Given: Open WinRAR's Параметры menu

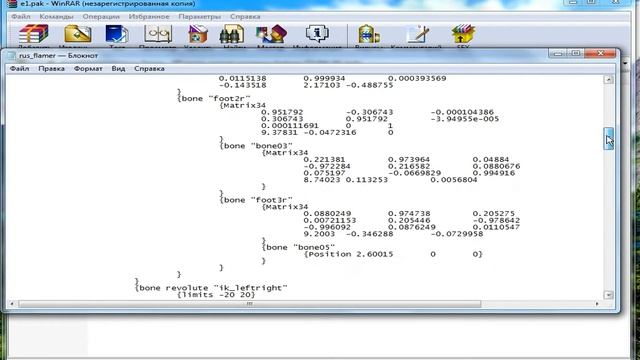Looking at the screenshot, I should click(x=200, y=17).
